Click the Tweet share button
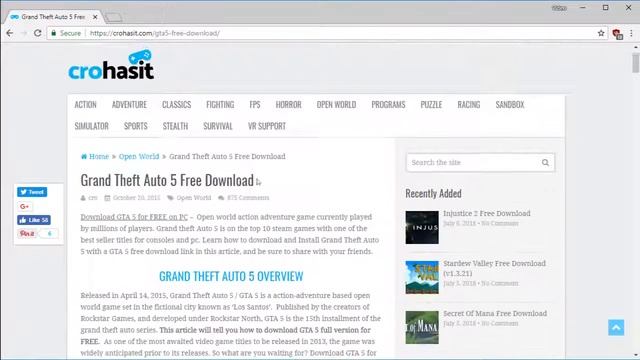The height and width of the screenshot is (360, 640). point(32,192)
